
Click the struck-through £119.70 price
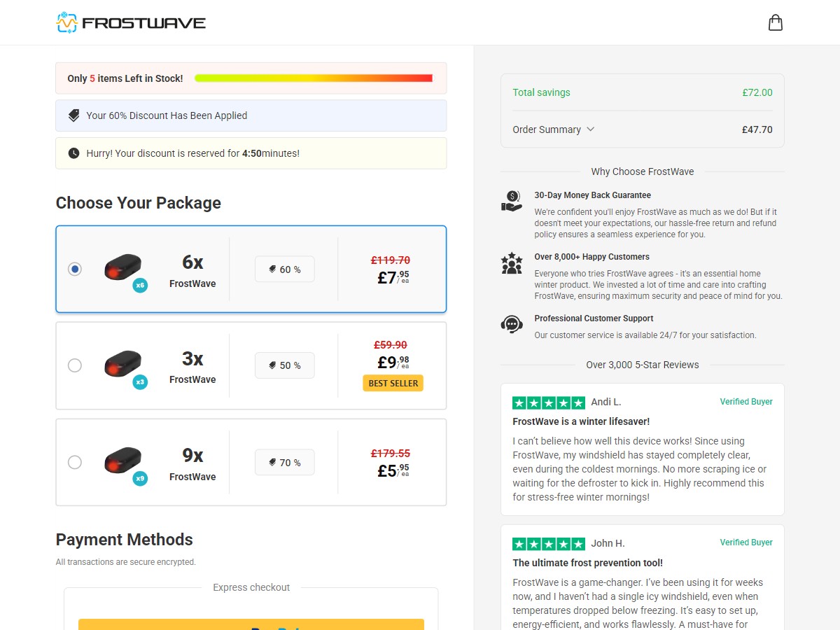click(x=391, y=260)
